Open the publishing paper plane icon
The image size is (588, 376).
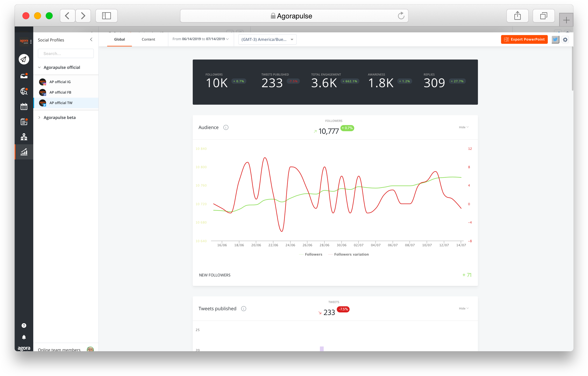click(x=24, y=59)
